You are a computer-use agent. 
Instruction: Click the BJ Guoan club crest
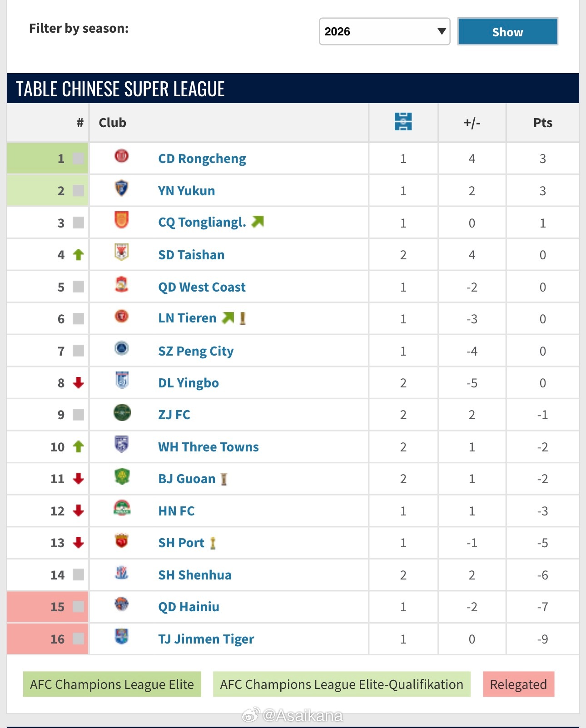(x=122, y=476)
